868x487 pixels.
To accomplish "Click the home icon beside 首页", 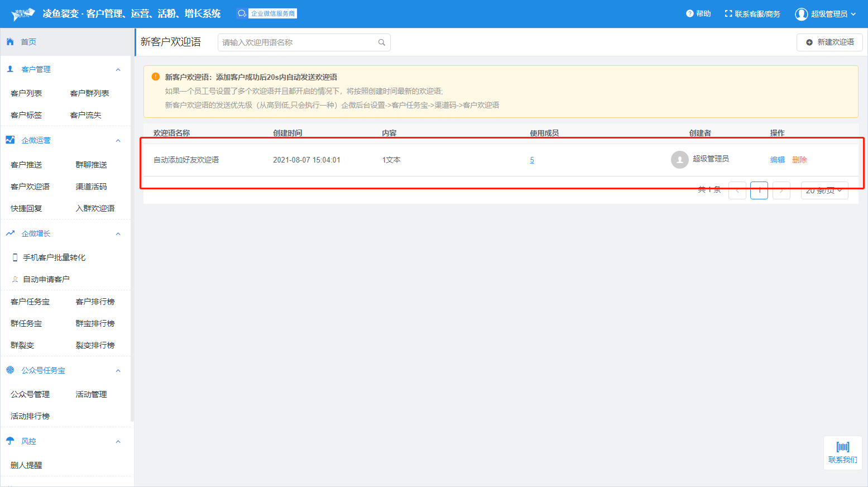I will point(10,42).
